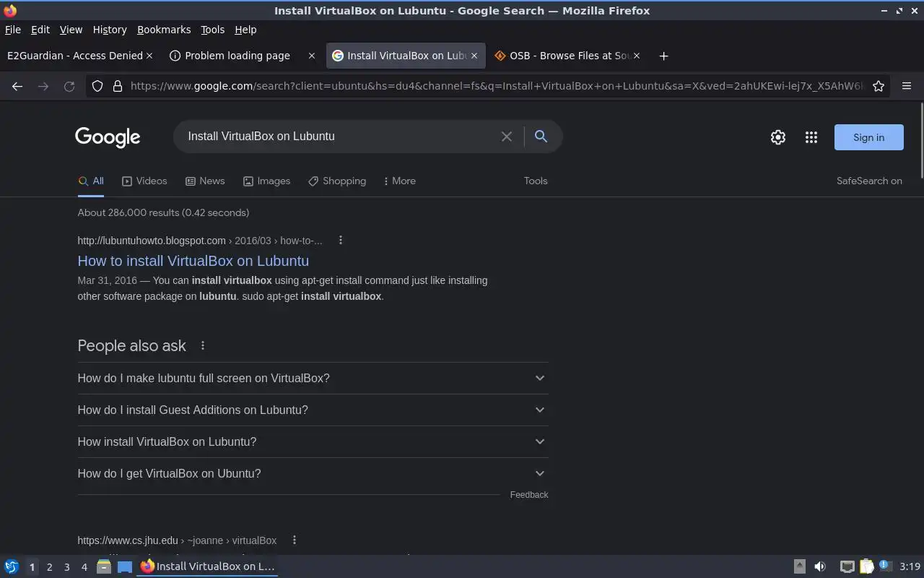This screenshot has width=924, height=578.
Task: Open the Edit menu
Action: (x=40, y=30)
